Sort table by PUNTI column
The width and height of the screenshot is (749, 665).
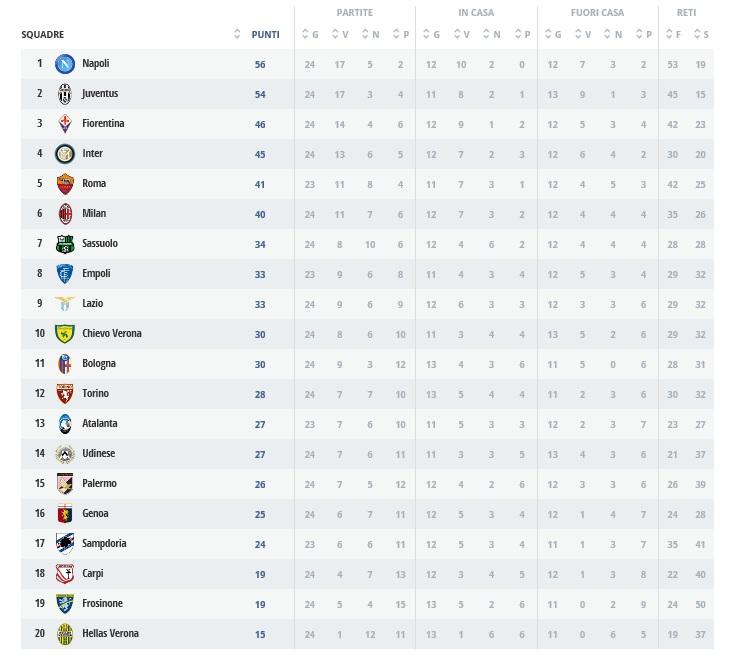265,35
